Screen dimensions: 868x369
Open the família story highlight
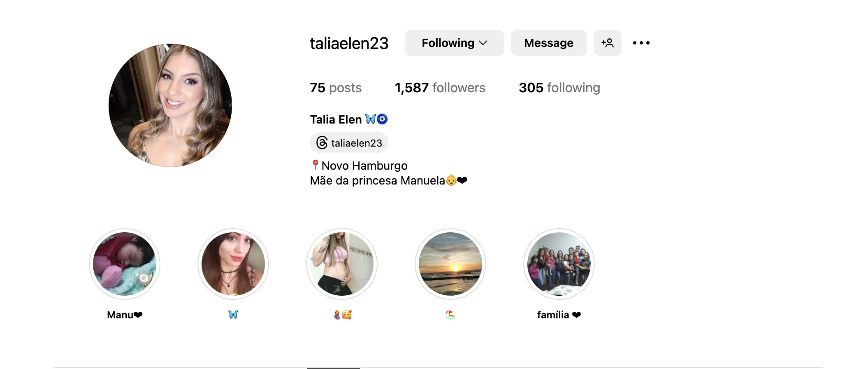click(x=559, y=264)
